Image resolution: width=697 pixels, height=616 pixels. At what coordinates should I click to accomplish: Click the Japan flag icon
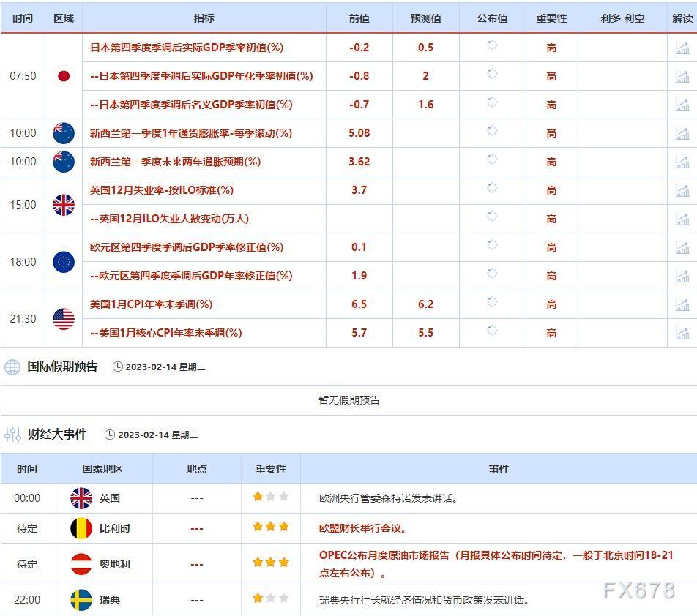point(64,76)
